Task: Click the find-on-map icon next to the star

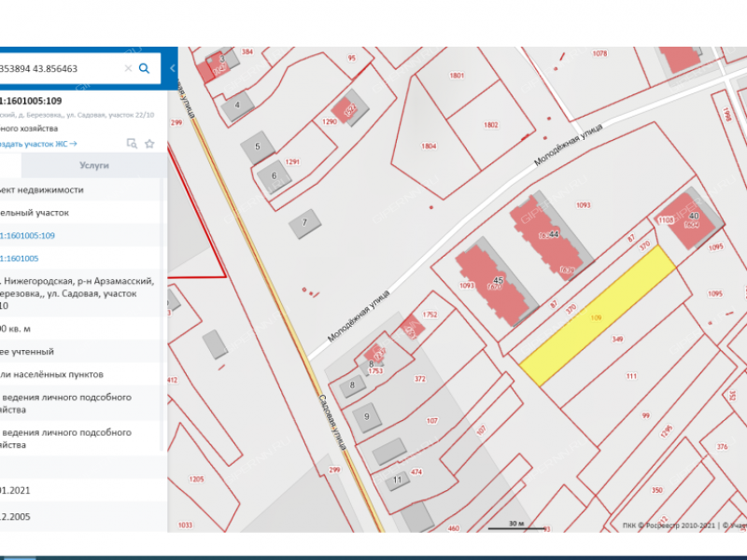Action: [x=132, y=144]
